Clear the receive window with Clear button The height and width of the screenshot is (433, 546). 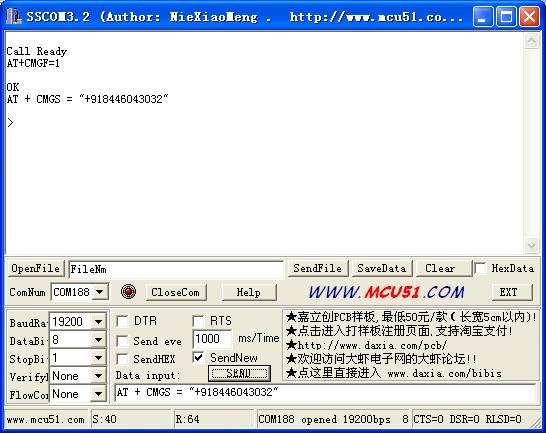click(x=440, y=268)
